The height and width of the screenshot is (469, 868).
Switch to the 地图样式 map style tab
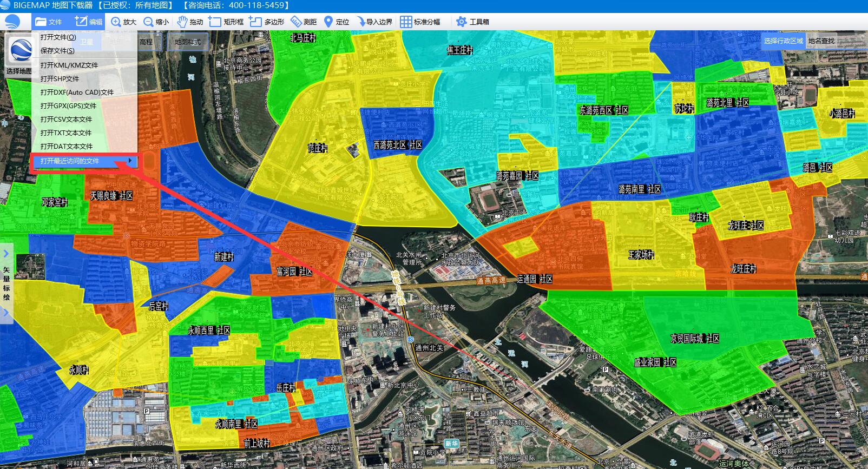point(187,42)
